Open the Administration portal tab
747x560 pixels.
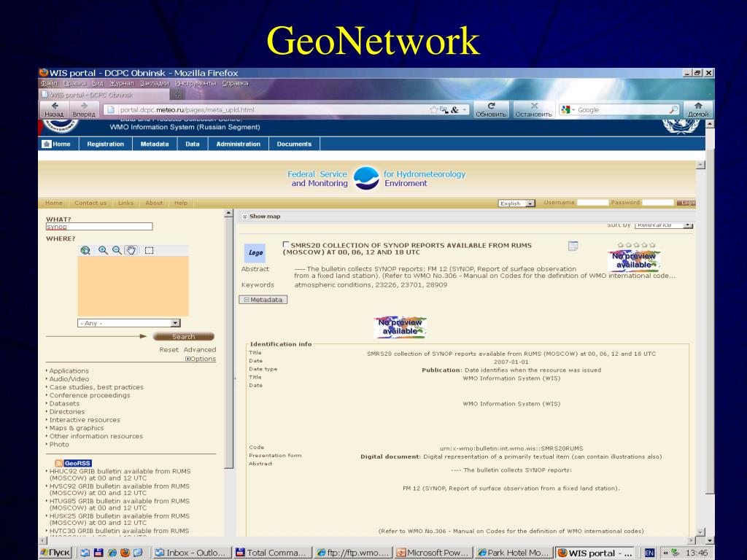(x=239, y=144)
